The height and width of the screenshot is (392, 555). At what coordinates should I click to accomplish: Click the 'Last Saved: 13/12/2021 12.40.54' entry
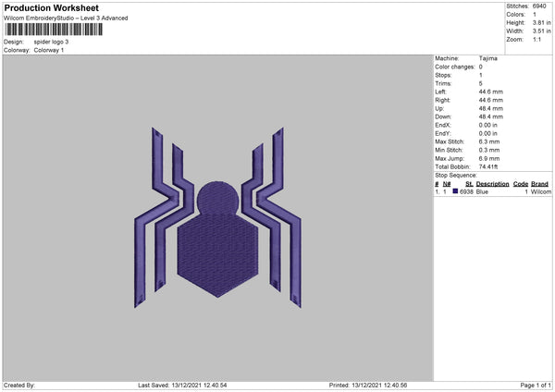[x=182, y=385]
